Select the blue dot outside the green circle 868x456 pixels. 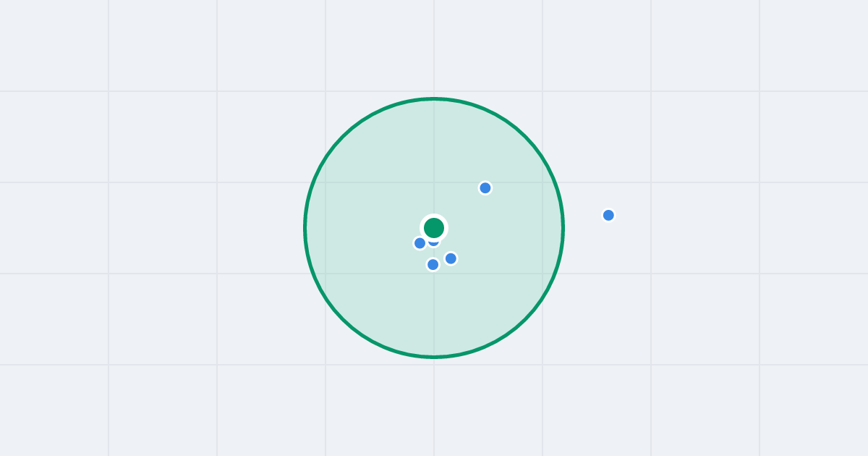608,215
